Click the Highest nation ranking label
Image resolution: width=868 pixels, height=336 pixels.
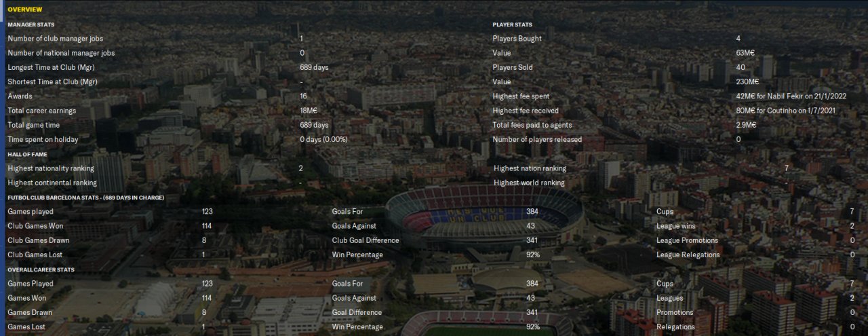click(x=530, y=168)
